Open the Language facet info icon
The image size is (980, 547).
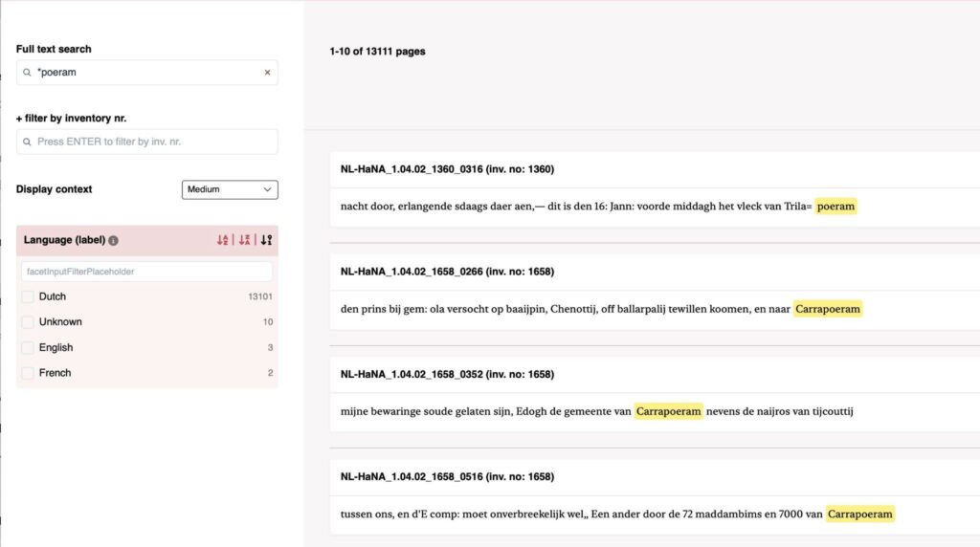pos(113,241)
